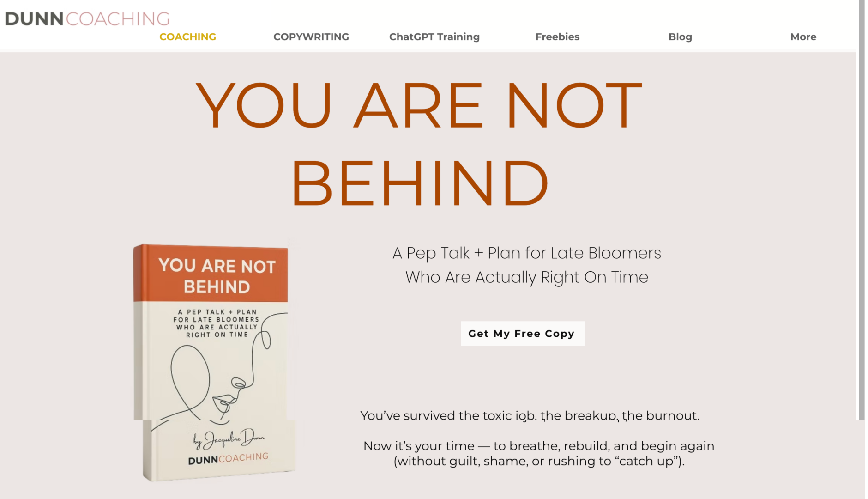This screenshot has width=868, height=499.
Task: Go to the COPYWRITING page
Action: 311,37
